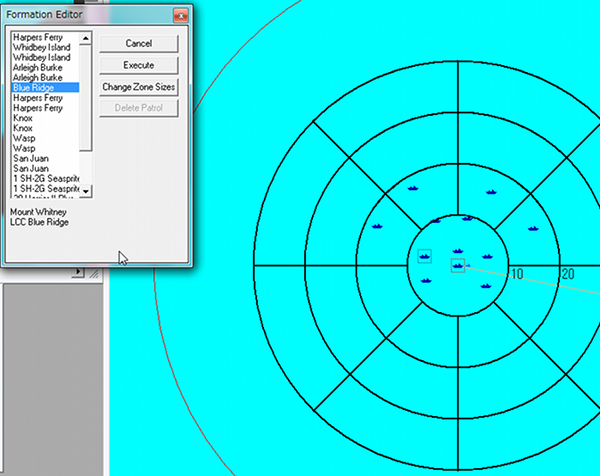This screenshot has width=600, height=476.
Task: Select Whidbey Island just below top Harpers Ferry
Action: pyautogui.click(x=45, y=47)
